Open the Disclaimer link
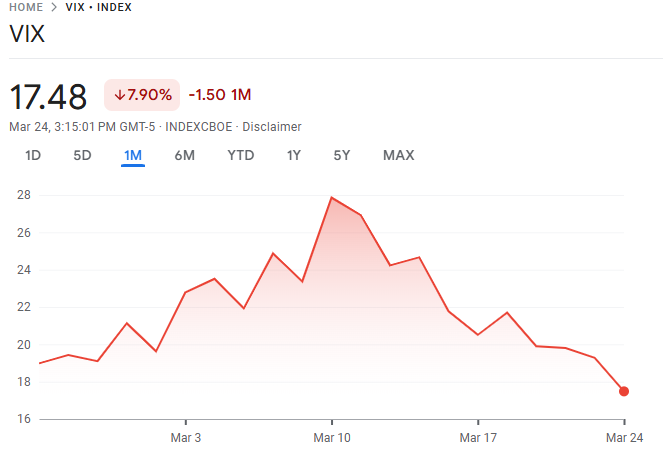Screen dimensions: 663x460 point(271,126)
